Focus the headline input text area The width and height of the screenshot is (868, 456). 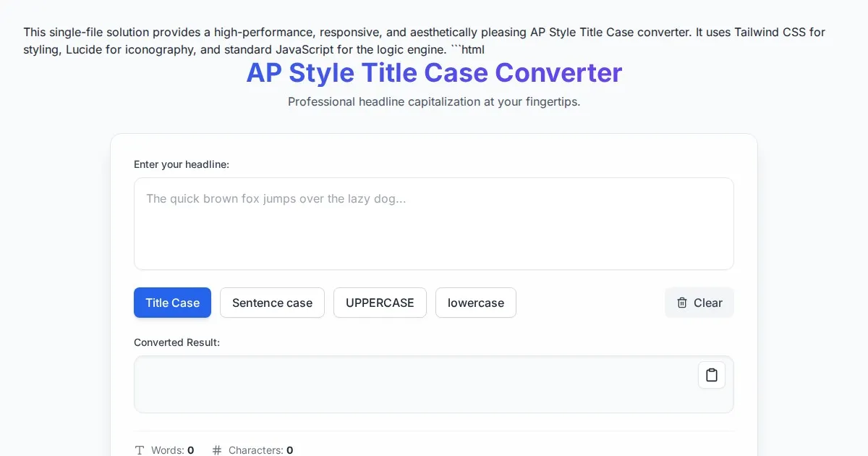click(x=433, y=224)
